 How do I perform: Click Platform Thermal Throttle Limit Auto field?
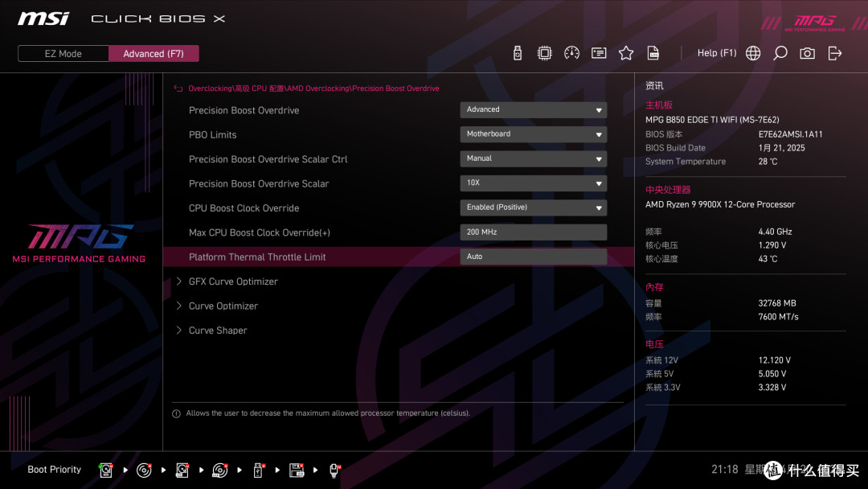(533, 257)
